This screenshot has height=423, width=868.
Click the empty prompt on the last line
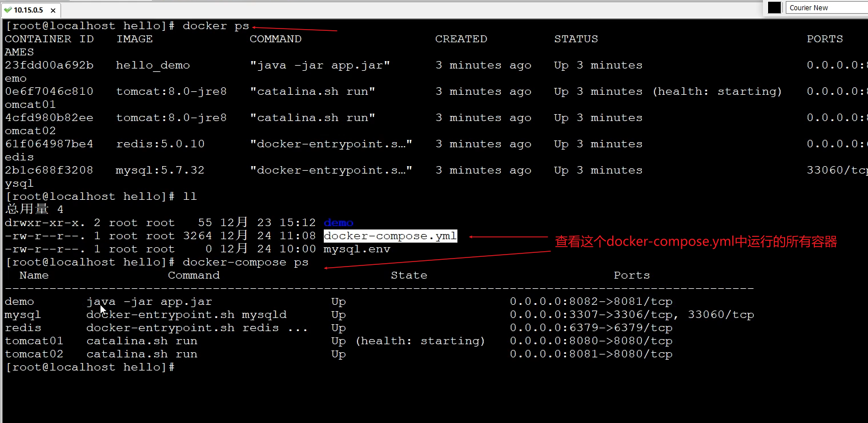click(x=90, y=367)
